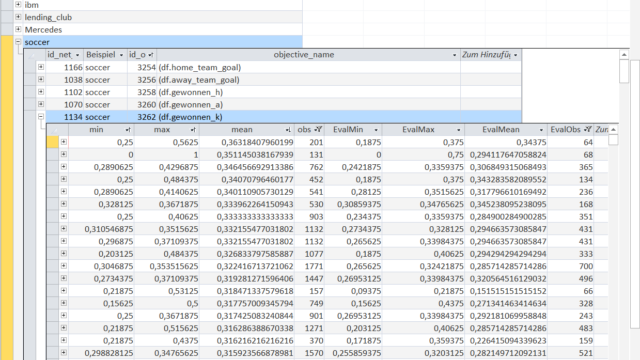Open the objective_name column dropdown
This screenshot has height=360, width=640.
(454, 55)
